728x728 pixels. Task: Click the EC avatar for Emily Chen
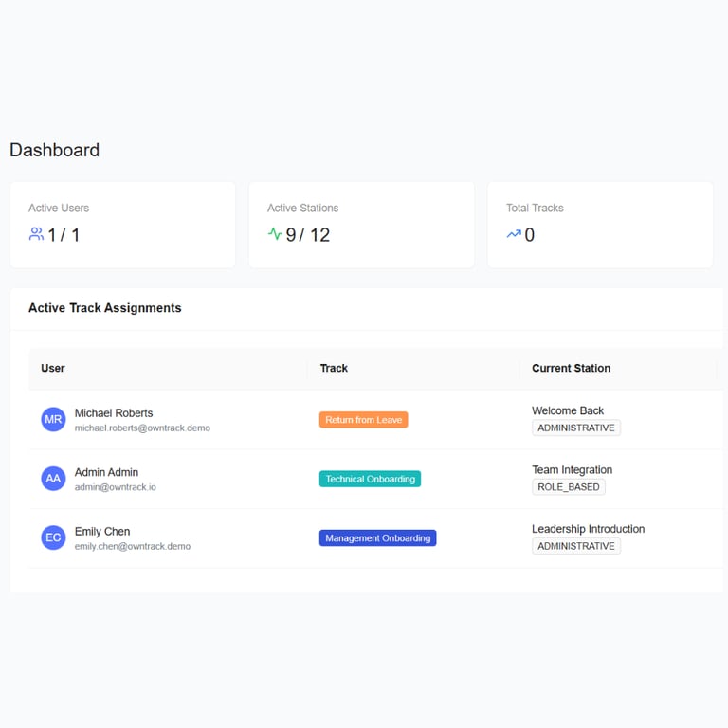[53, 537]
